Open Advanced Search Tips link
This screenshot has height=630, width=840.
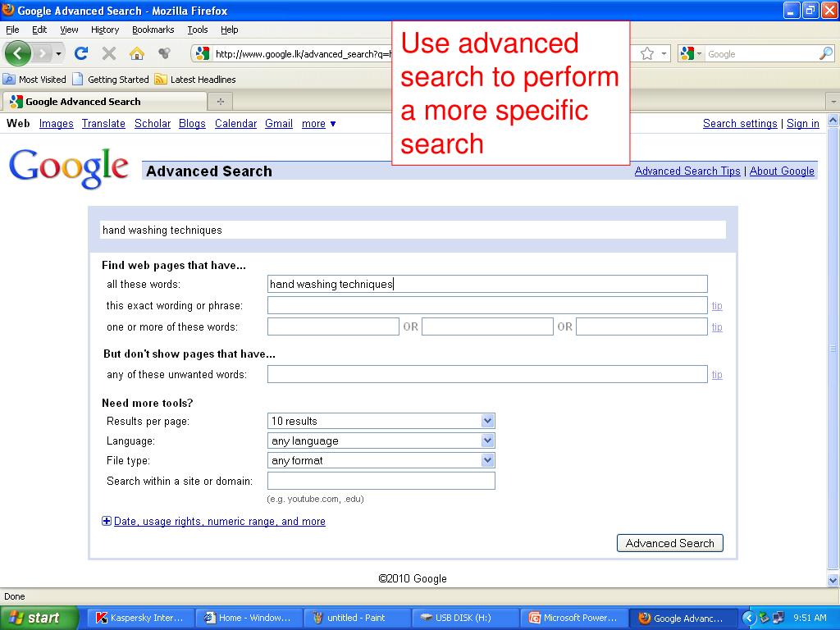[x=687, y=171]
